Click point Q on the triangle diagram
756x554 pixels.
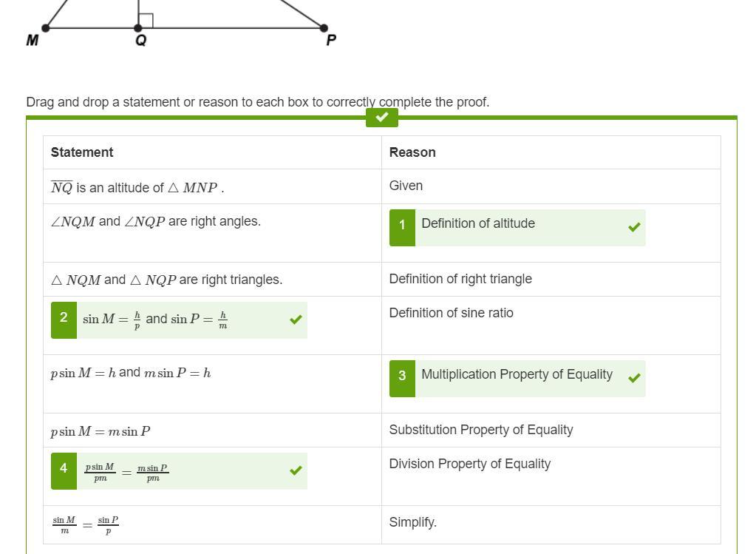point(139,28)
